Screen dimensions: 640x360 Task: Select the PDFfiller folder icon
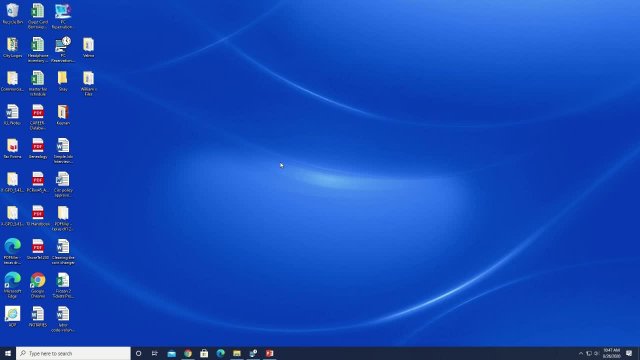[63, 218]
